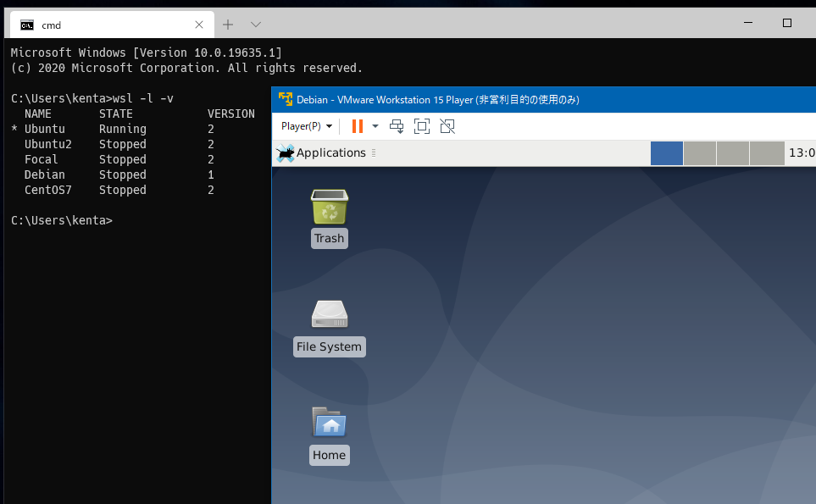Click the STATE column header
Screen dimensions: 816x504
[116, 114]
